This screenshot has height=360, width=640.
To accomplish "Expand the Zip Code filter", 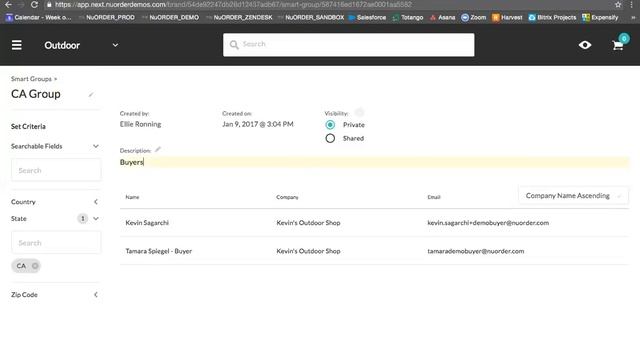I will pos(96,295).
